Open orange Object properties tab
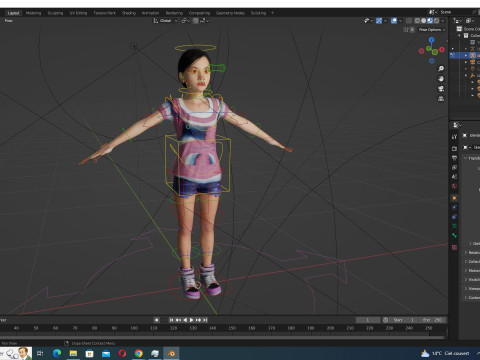 pyautogui.click(x=454, y=198)
